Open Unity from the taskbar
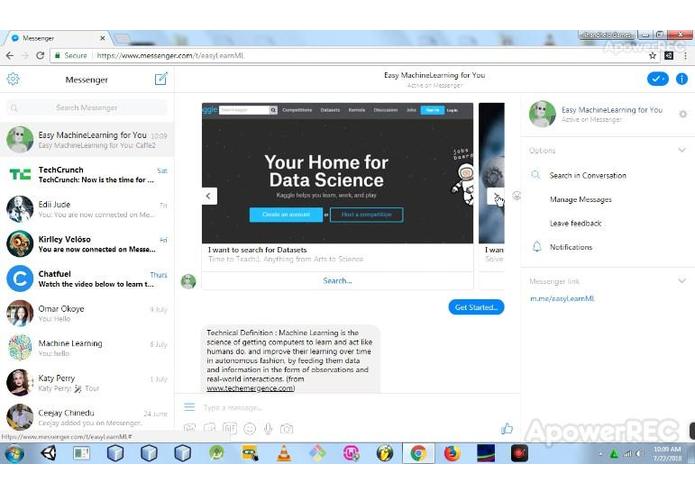 [48, 453]
